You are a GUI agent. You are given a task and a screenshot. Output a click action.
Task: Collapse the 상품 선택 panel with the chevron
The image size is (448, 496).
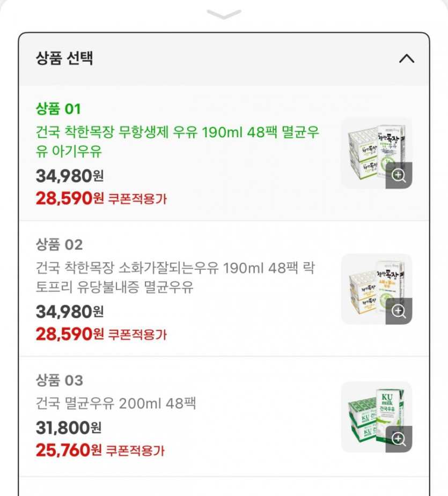click(407, 58)
